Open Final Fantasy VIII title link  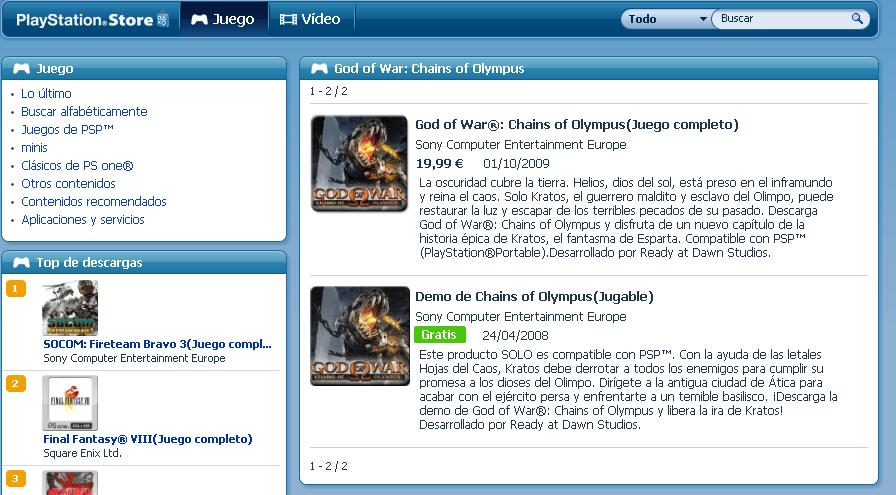[147, 439]
